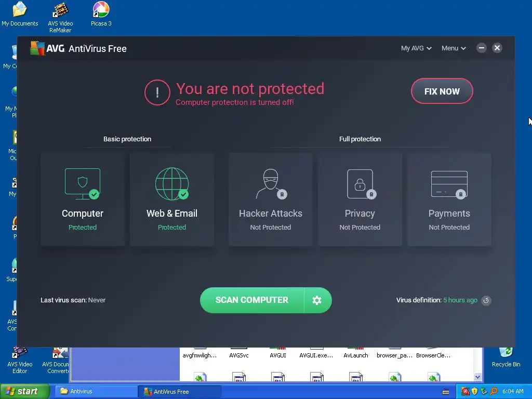Open the Web & Email protection tile
Screen dimensions: 532x399
[171, 199]
